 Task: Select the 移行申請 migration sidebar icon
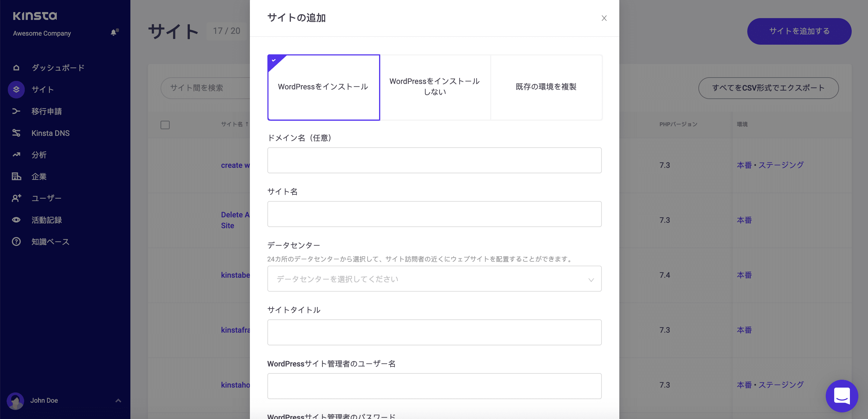pos(16,111)
